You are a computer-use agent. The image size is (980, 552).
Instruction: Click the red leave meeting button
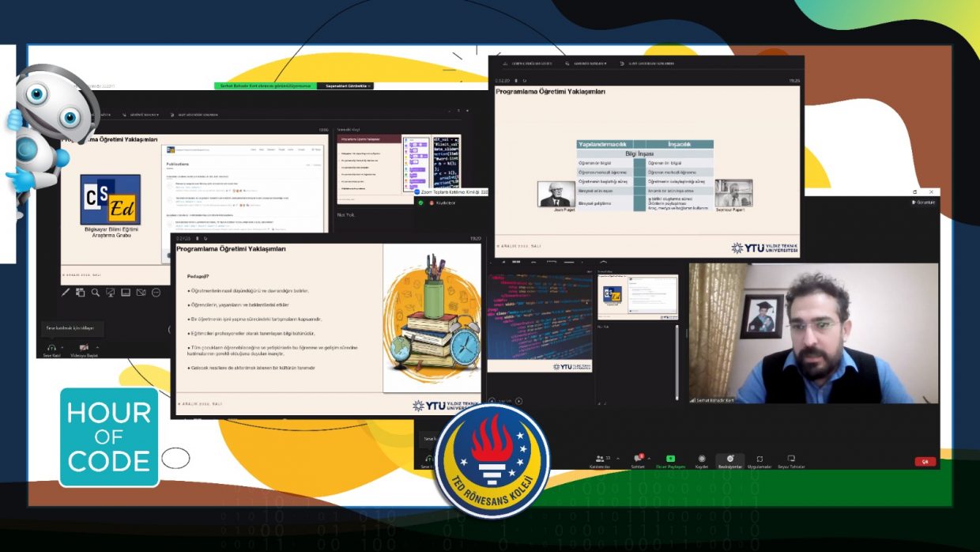coord(925,461)
